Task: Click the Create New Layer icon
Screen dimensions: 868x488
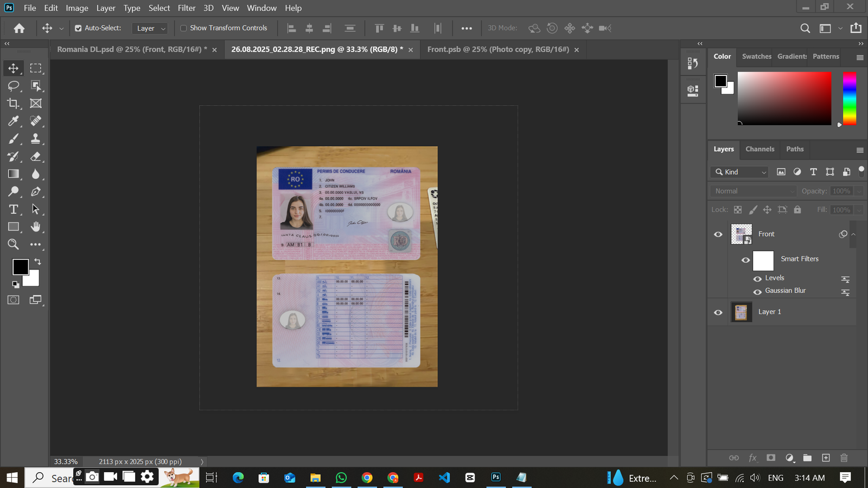Action: pos(826,458)
